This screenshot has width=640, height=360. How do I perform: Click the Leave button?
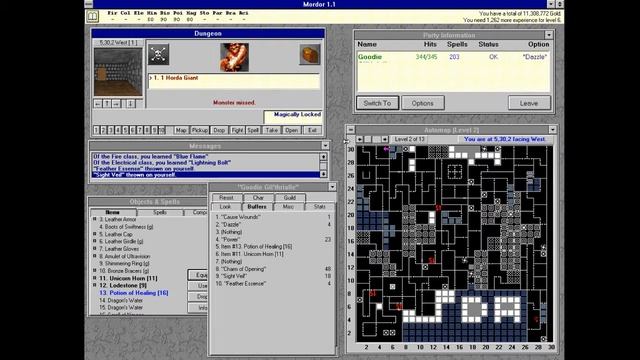(529, 103)
